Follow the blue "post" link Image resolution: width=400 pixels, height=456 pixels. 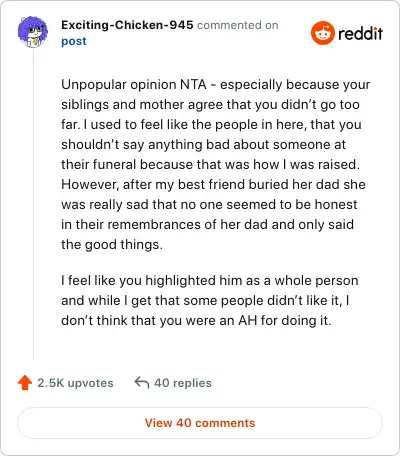[x=74, y=41]
